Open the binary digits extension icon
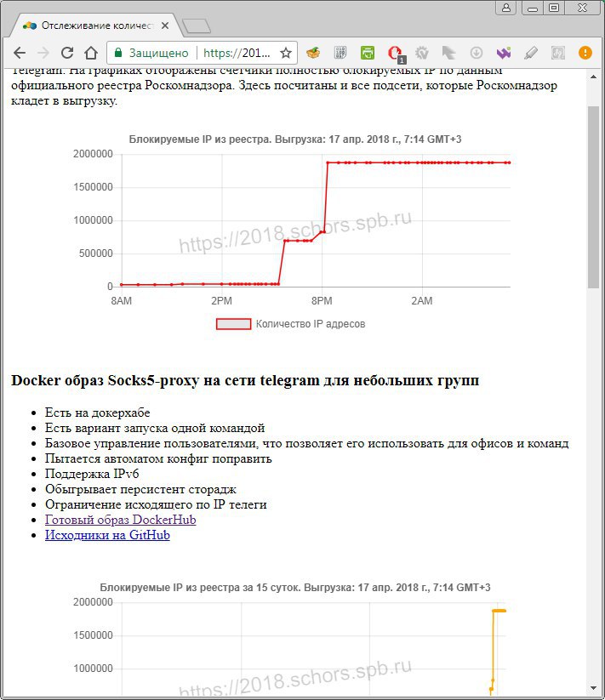Viewport: 605px width, 700px height. pyautogui.click(x=340, y=53)
